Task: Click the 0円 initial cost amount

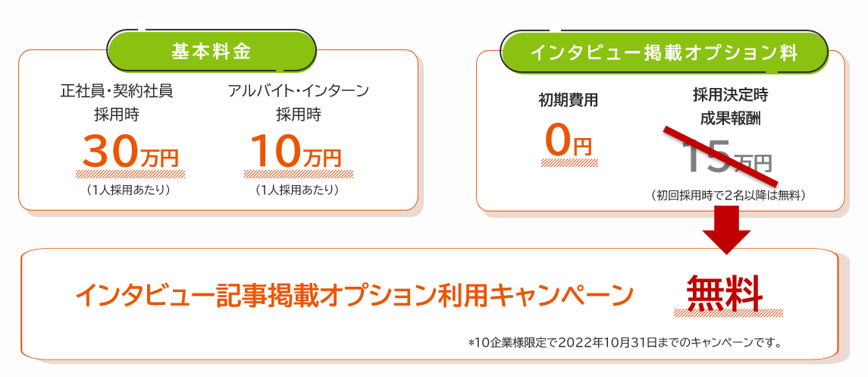Action: tap(569, 142)
